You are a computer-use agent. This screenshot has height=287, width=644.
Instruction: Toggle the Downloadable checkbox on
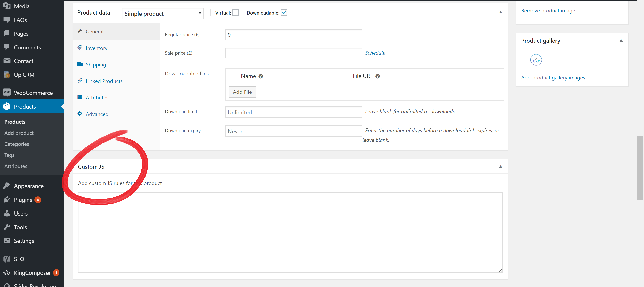284,12
